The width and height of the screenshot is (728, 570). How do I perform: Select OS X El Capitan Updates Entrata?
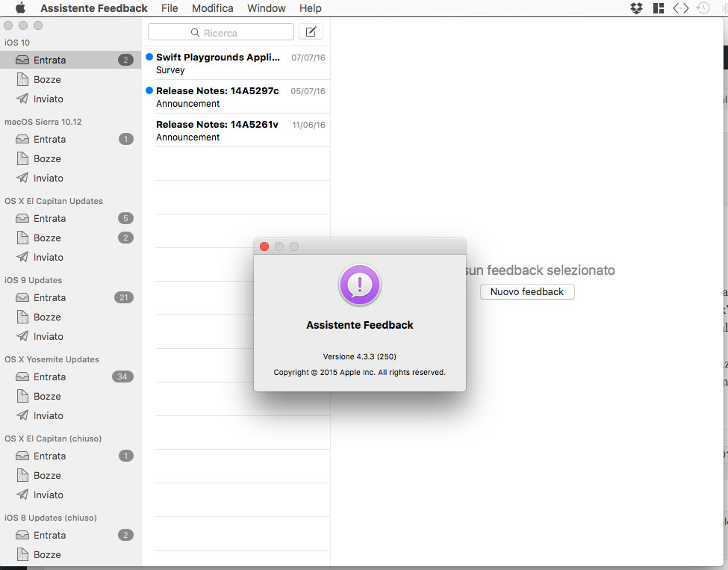coord(71,218)
